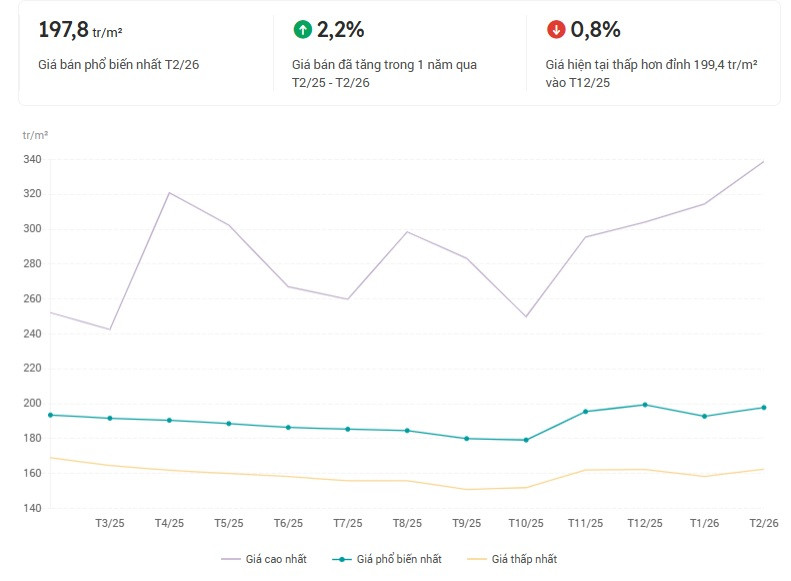Select the T10/25 teal data point
This screenshot has height=581, width=791.
pos(526,440)
